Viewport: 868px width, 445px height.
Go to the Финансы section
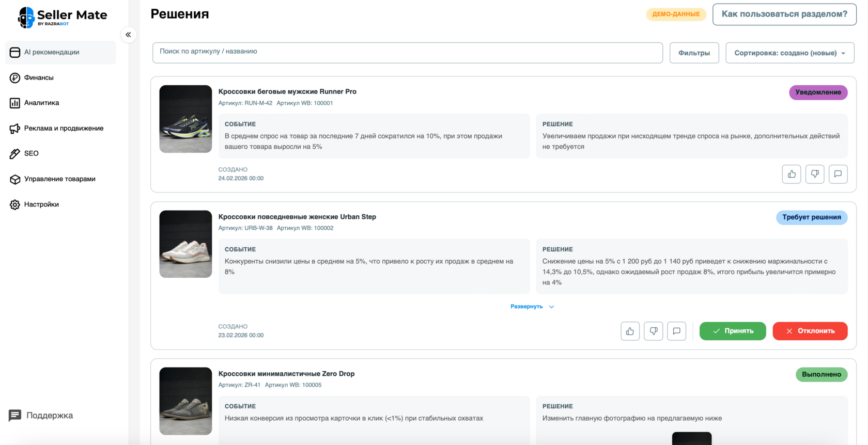click(x=39, y=77)
